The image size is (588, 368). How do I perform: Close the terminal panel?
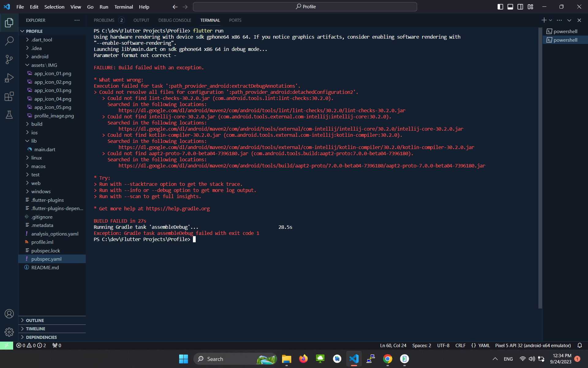point(579,20)
